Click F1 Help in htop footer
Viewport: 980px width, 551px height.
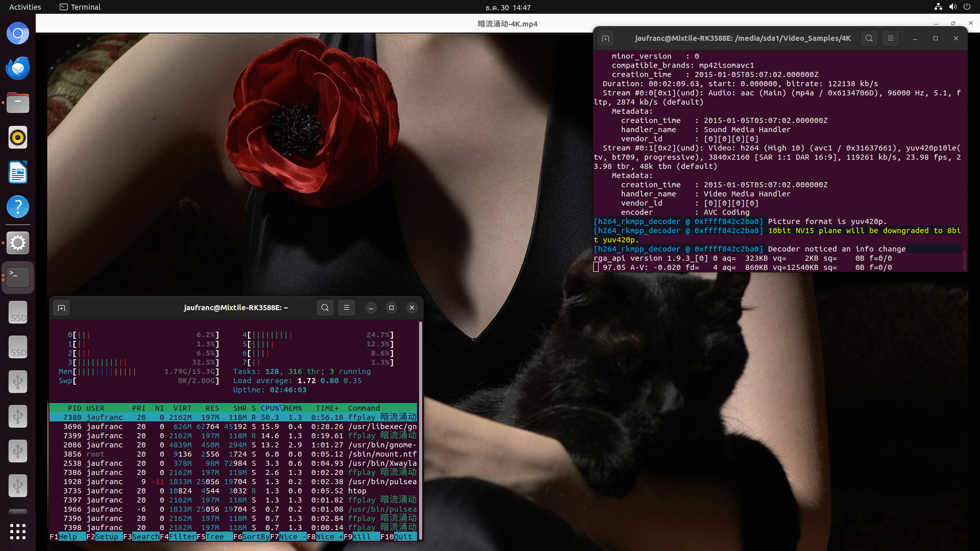67,537
